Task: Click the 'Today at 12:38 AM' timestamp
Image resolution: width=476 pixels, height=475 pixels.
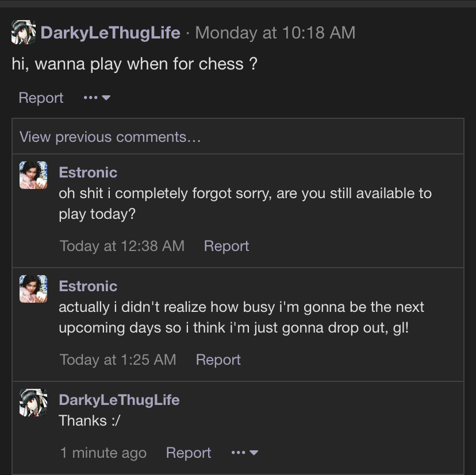Action: [x=122, y=246]
